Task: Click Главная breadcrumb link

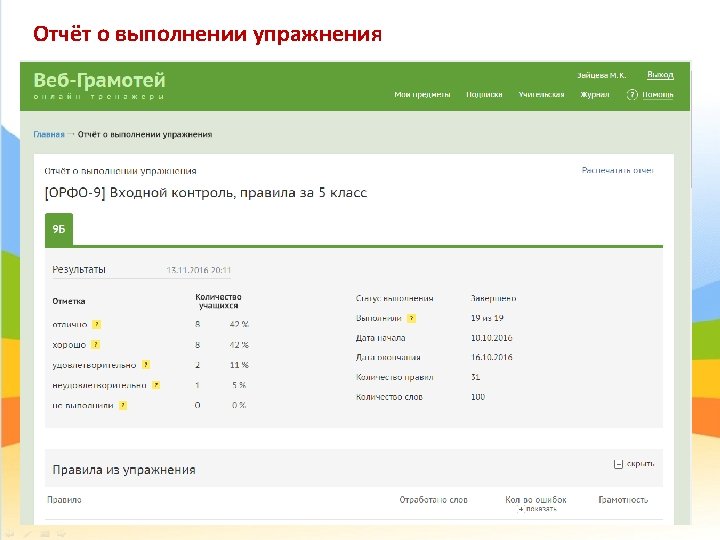Action: pos(49,135)
